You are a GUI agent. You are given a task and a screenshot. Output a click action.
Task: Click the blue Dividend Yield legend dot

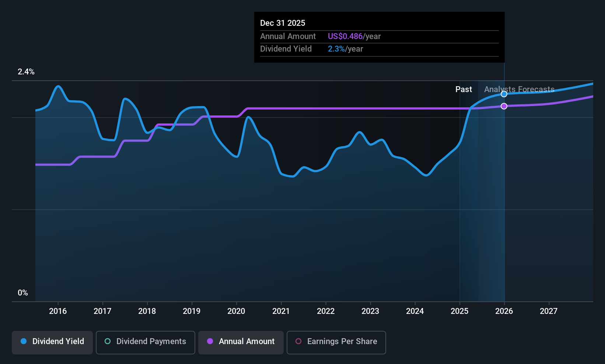click(x=24, y=341)
